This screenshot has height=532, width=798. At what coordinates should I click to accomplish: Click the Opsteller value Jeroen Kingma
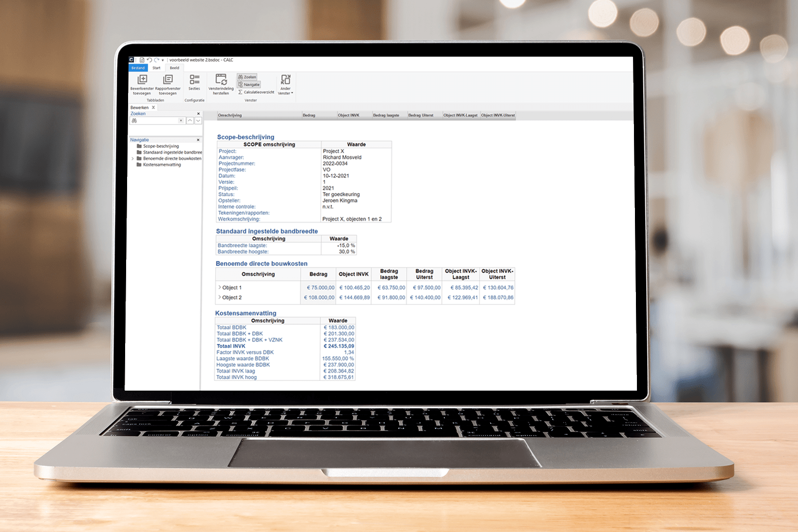pyautogui.click(x=340, y=200)
